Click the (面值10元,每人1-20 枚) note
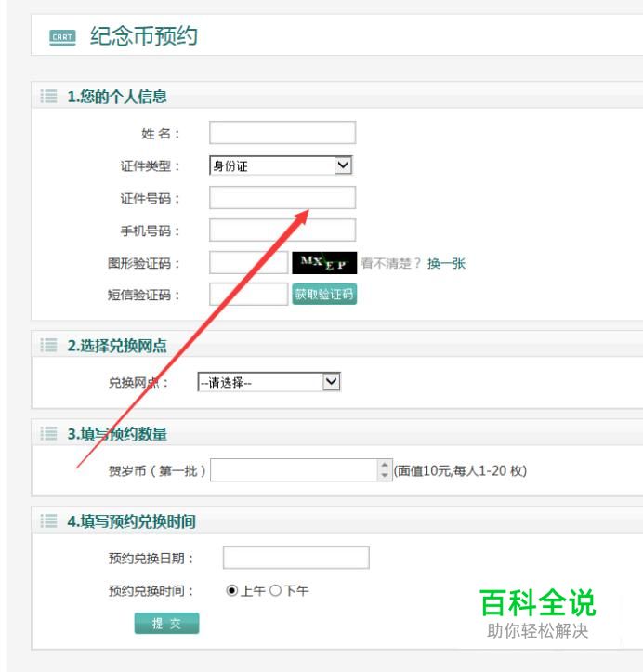This screenshot has height=672, width=643. point(460,470)
